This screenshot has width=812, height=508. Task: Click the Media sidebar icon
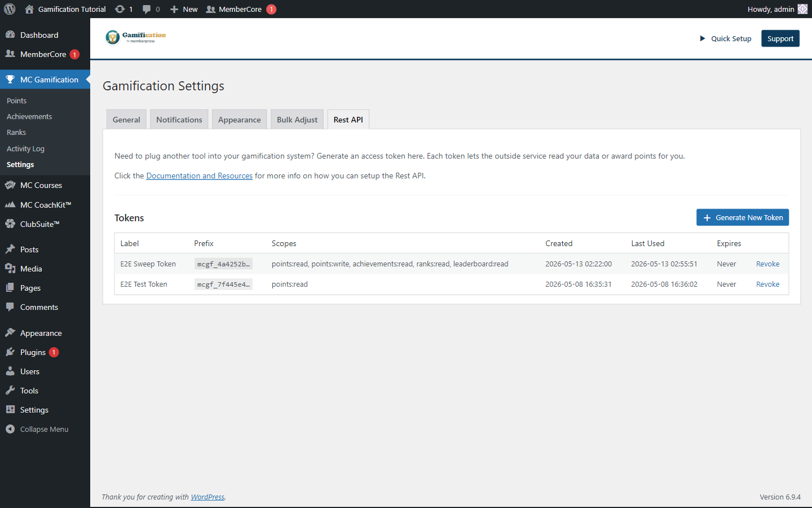coord(10,268)
